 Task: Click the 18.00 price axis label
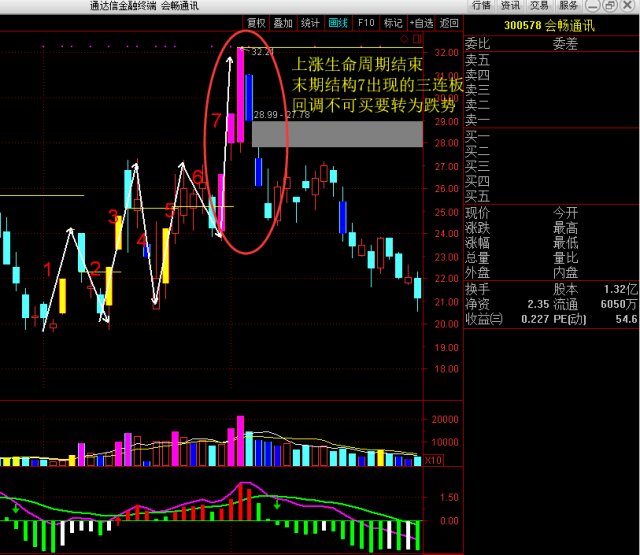click(x=447, y=369)
